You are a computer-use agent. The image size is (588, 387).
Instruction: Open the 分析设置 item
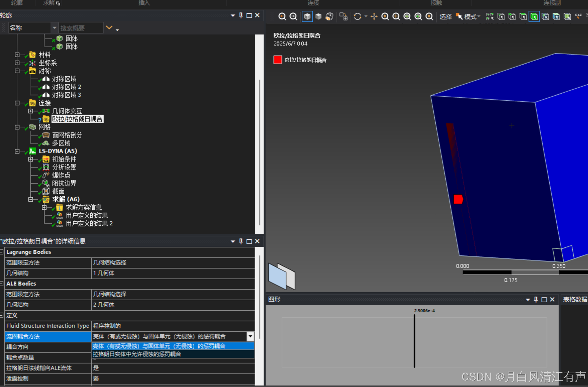(x=64, y=167)
